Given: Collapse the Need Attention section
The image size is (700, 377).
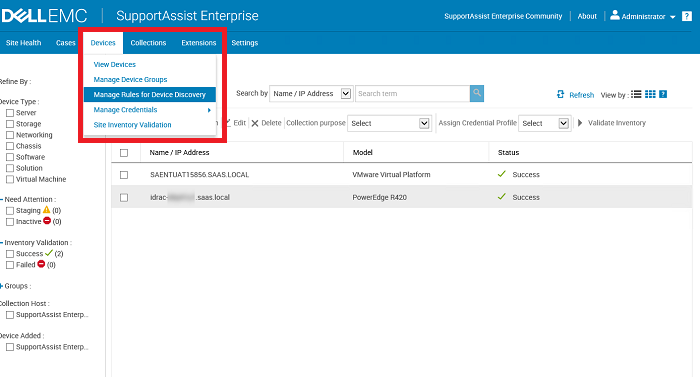Looking at the screenshot, I should [1, 199].
